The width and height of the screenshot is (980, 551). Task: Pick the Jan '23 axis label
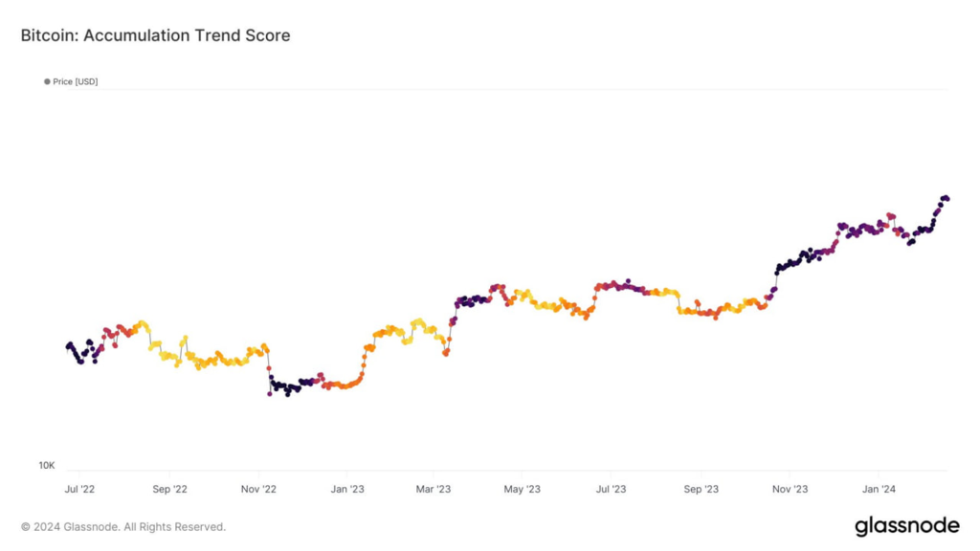[346, 490]
